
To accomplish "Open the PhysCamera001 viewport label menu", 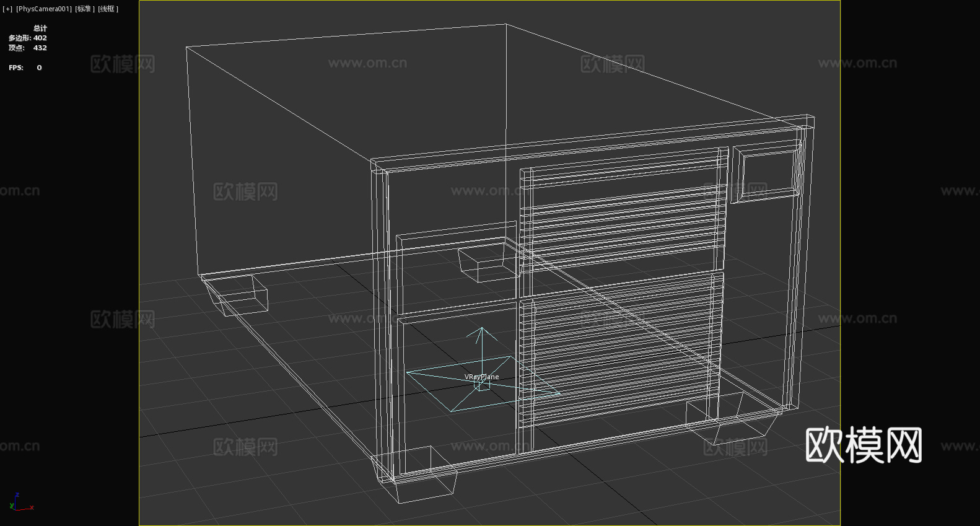I will pyautogui.click(x=43, y=9).
